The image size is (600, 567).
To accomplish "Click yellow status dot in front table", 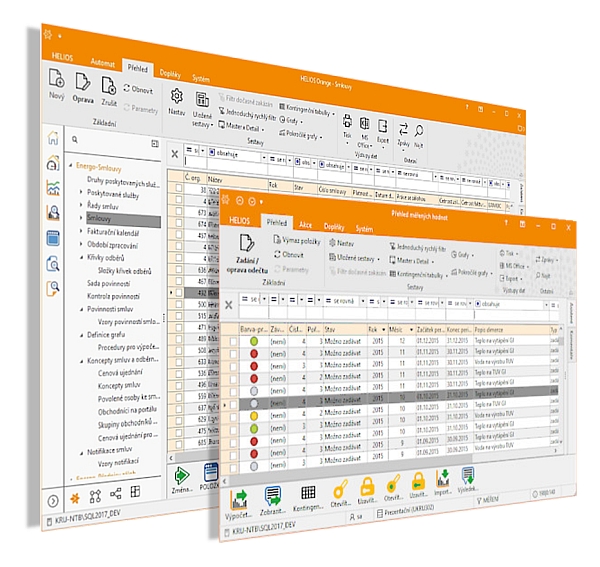I will 254,416.
